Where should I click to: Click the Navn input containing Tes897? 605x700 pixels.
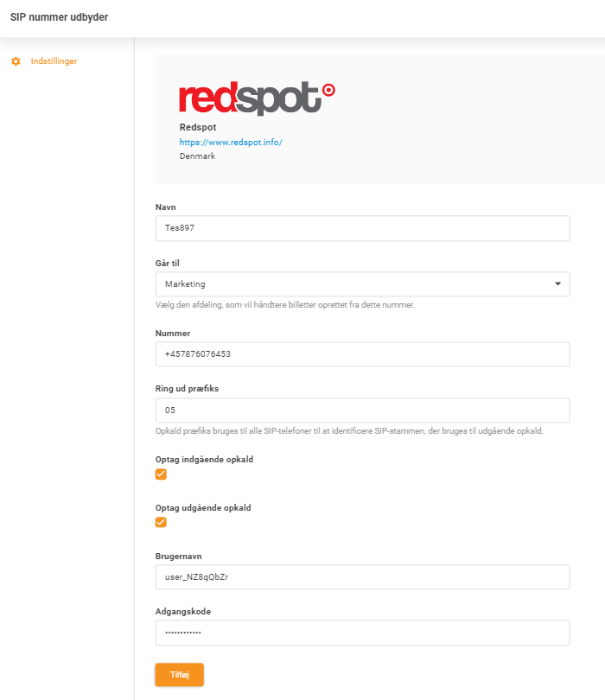click(361, 228)
